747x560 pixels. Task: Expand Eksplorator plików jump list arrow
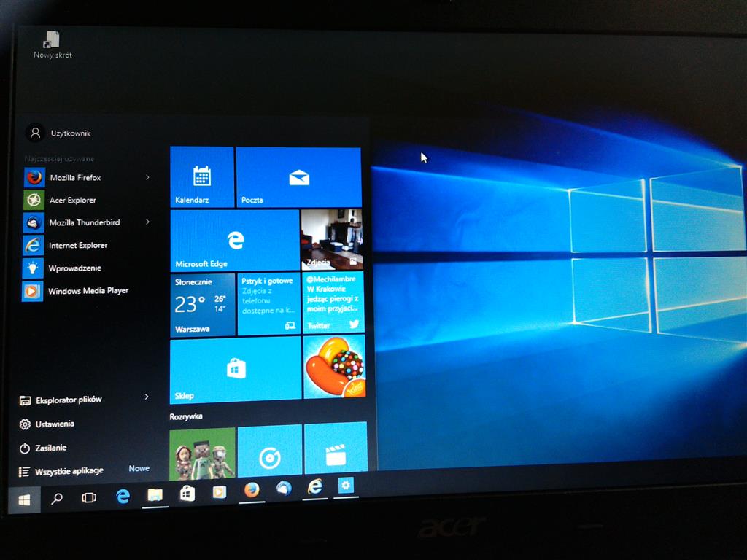click(147, 397)
